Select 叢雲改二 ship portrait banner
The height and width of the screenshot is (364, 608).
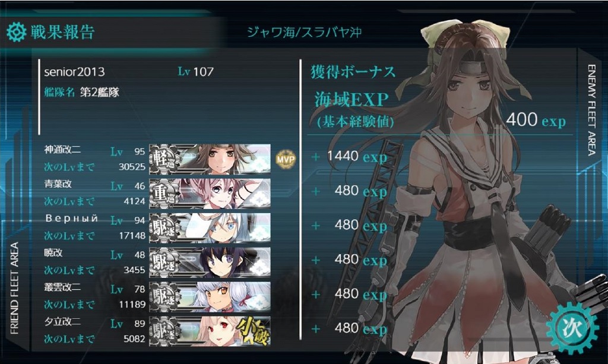[210, 297]
